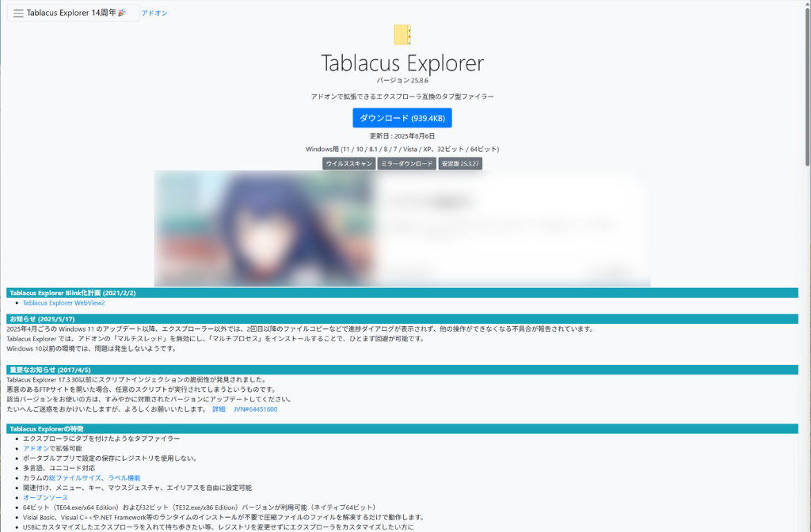Image resolution: width=811 pixels, height=532 pixels.
Task: Open the JVN#64451600 advisory link
Action: pos(255,409)
